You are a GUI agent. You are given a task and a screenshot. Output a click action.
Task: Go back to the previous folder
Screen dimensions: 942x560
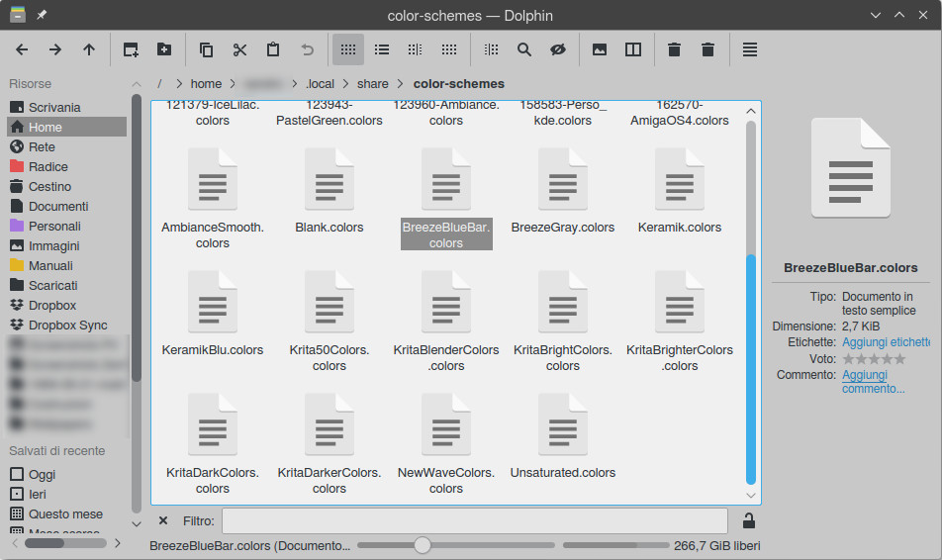point(22,49)
